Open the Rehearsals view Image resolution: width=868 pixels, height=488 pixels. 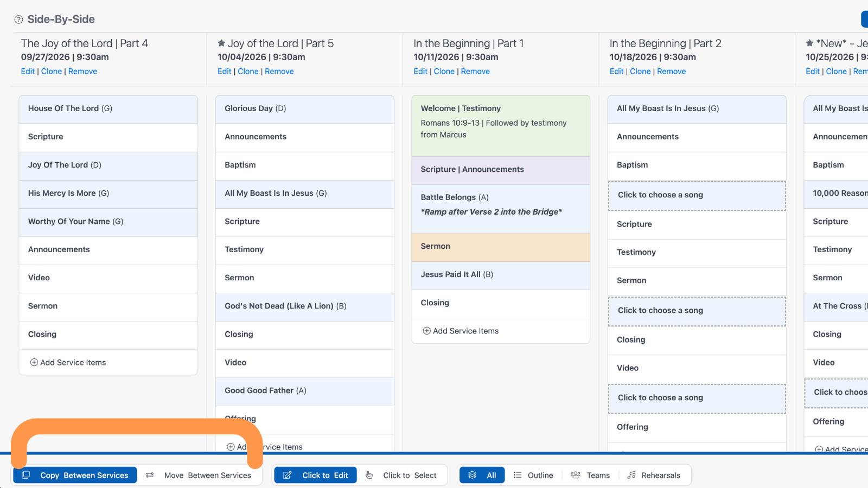(x=654, y=475)
